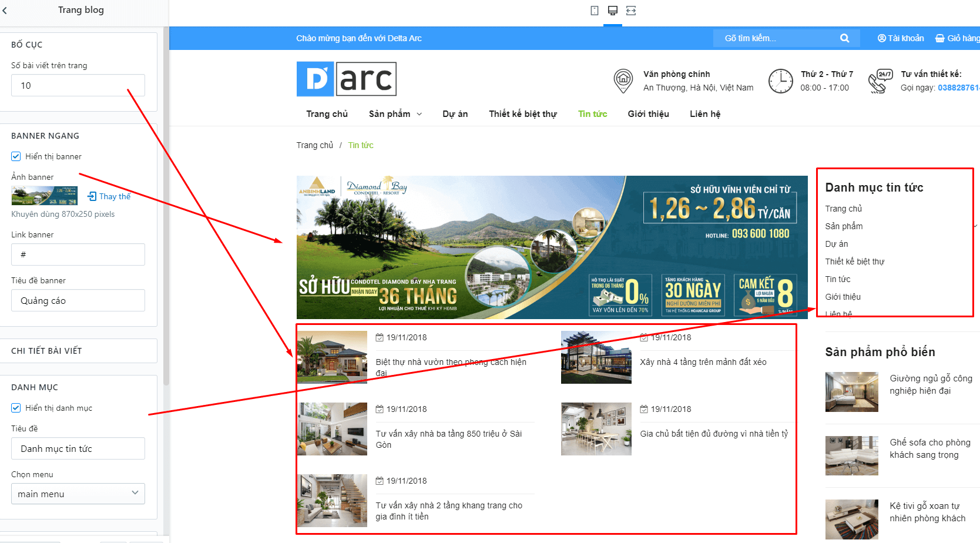The height and width of the screenshot is (543, 980).
Task: Select the fullscreen width preview icon
Action: (631, 11)
